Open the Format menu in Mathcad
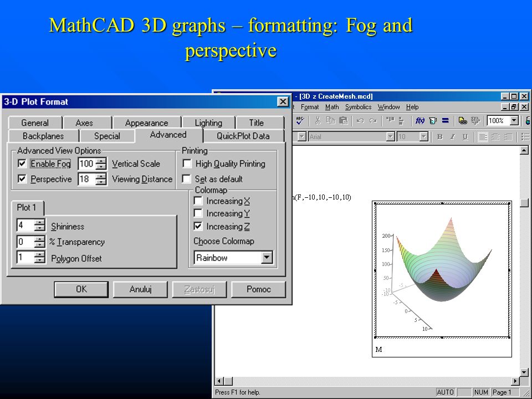Image resolution: width=532 pixels, height=399 pixels. click(x=309, y=107)
